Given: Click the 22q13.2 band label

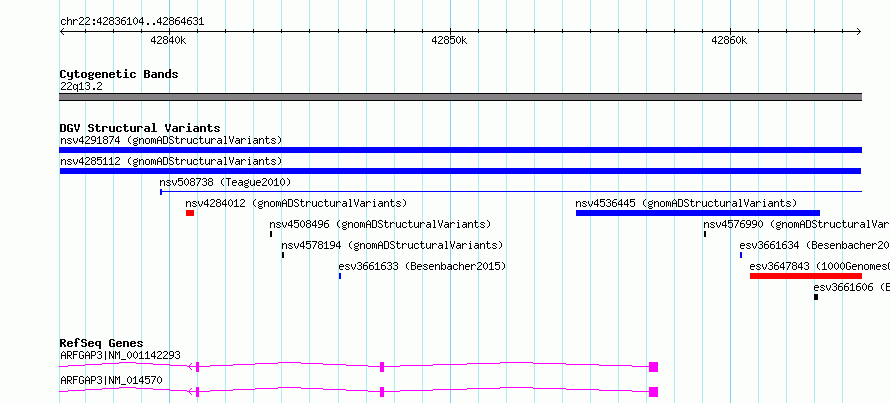Looking at the screenshot, I should pyautogui.click(x=81, y=87).
